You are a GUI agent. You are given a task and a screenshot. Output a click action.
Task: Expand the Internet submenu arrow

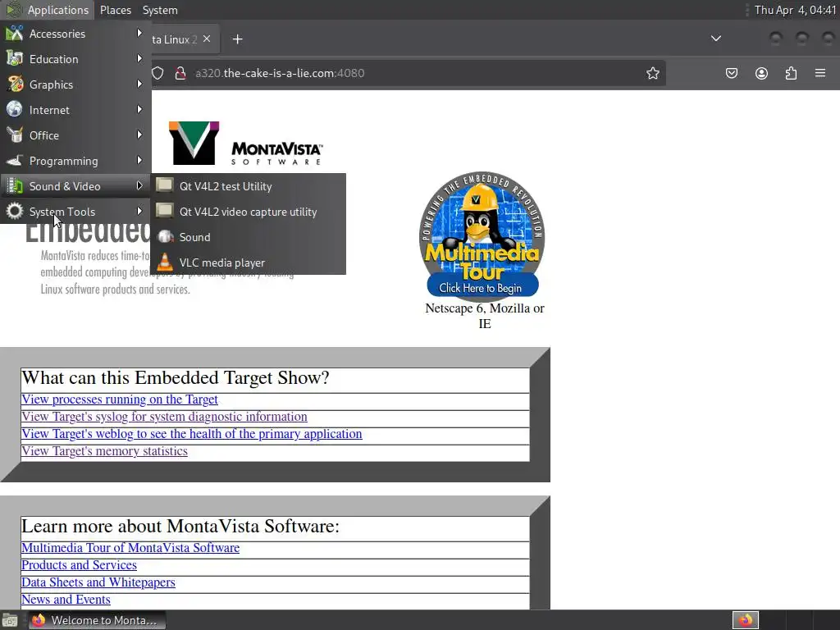[139, 109]
